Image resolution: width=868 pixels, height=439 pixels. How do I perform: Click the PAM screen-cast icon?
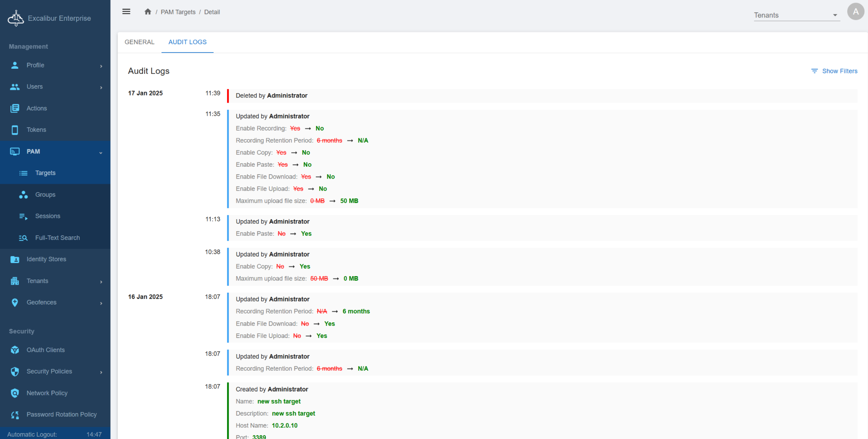click(15, 151)
